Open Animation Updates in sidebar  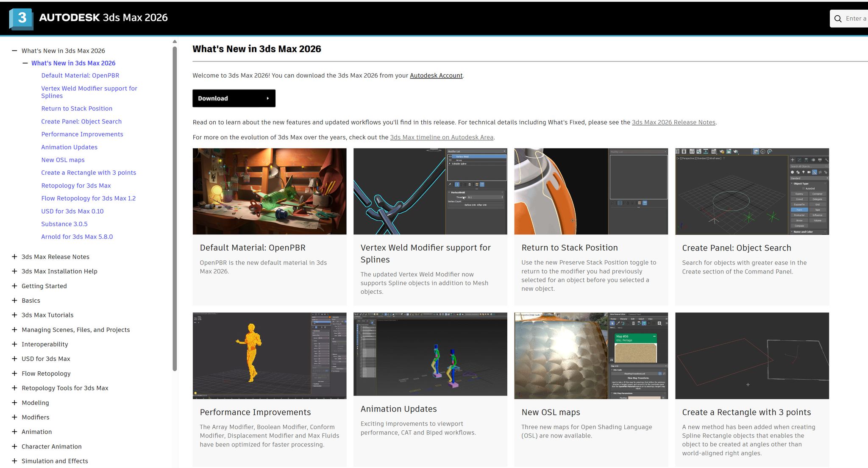[69, 147]
